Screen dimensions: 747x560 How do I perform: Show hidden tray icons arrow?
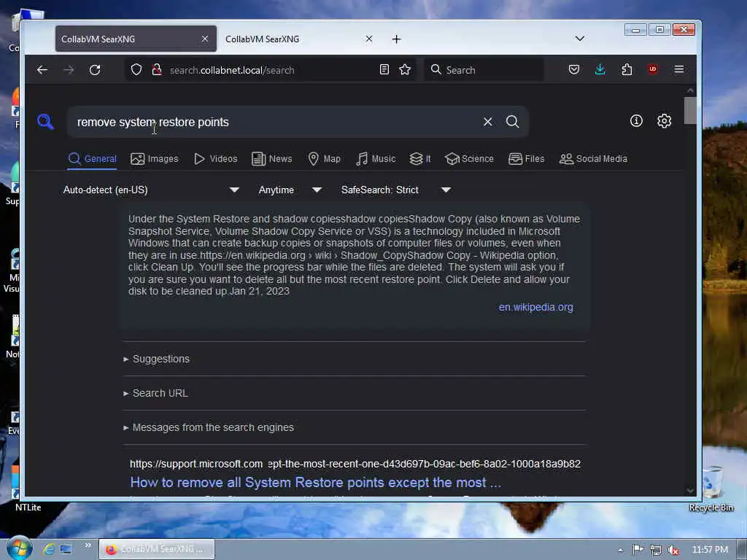(x=620, y=550)
